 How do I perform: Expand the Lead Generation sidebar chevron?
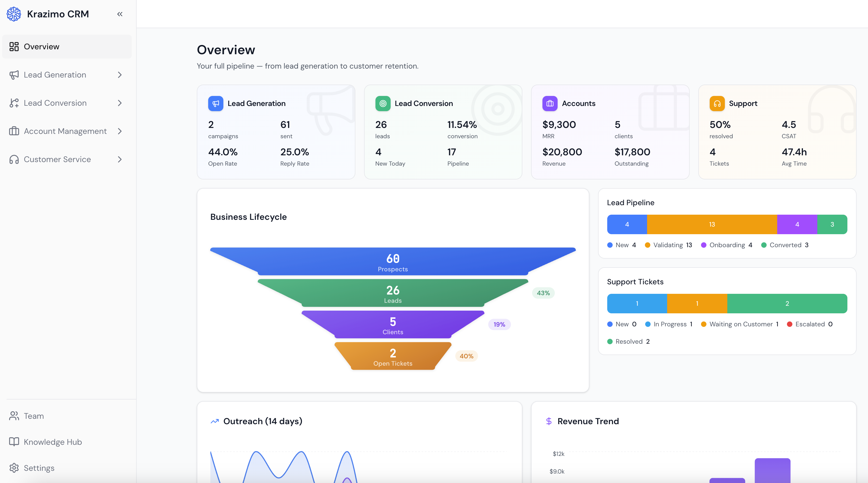coord(120,75)
